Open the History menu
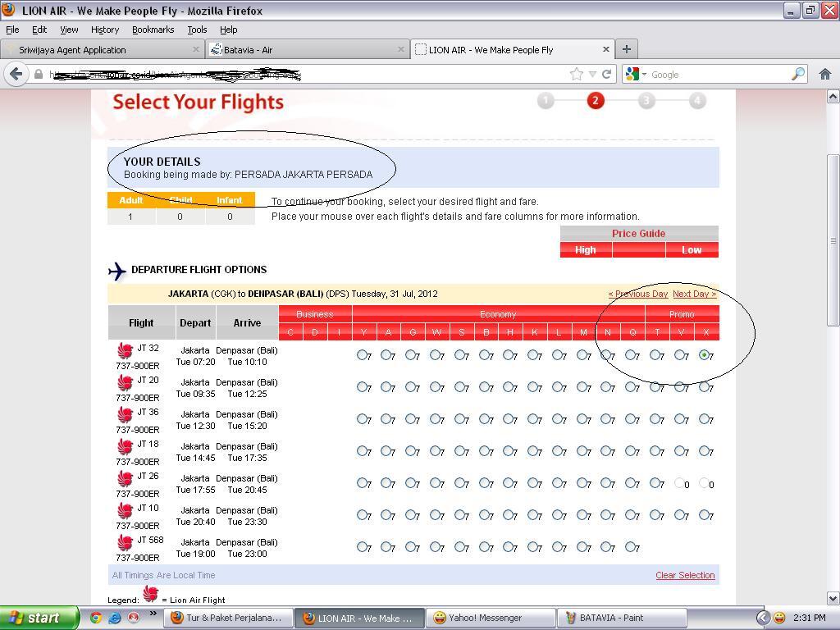The width and height of the screenshot is (840, 630). coord(105,30)
